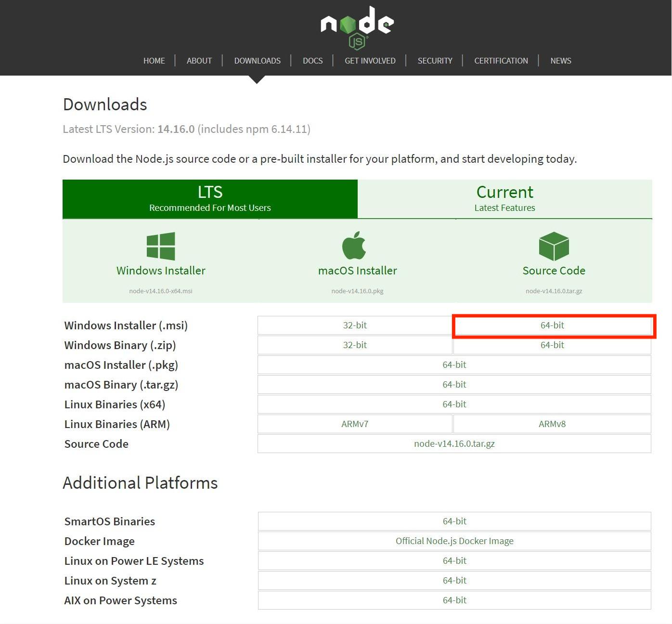Open the DOCS menu item

(x=312, y=61)
